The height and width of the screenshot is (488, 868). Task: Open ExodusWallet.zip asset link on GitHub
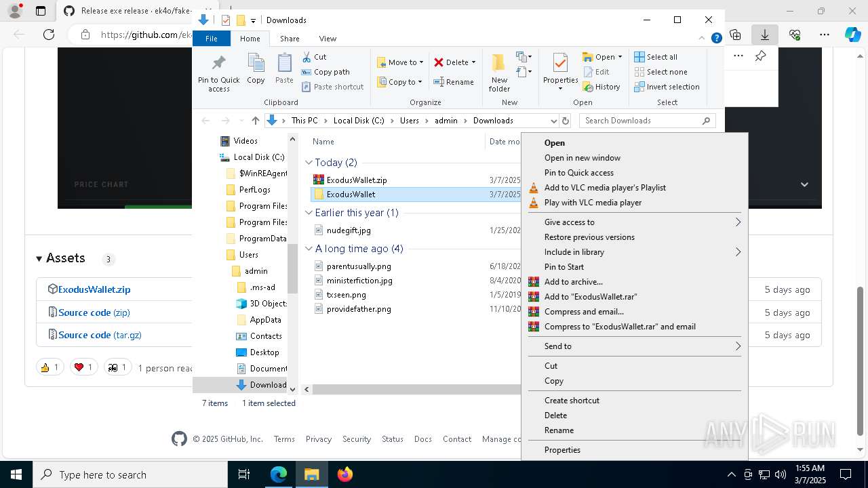pos(94,289)
